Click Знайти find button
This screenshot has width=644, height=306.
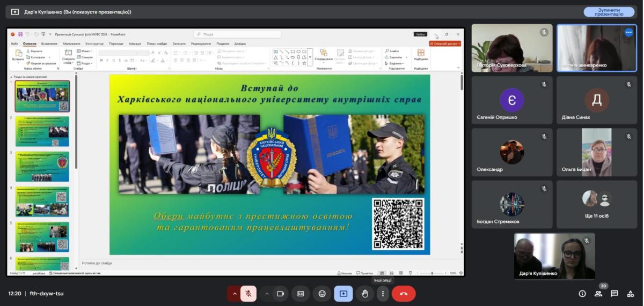click(392, 51)
